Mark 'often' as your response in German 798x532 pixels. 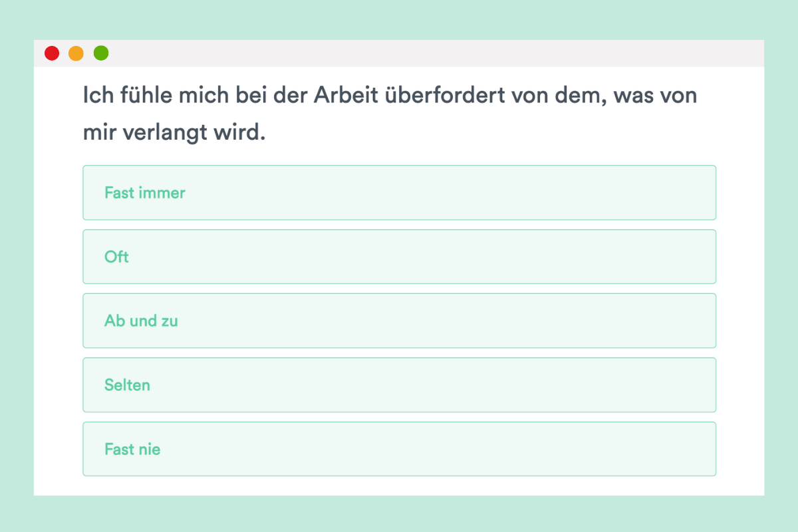tap(399, 257)
